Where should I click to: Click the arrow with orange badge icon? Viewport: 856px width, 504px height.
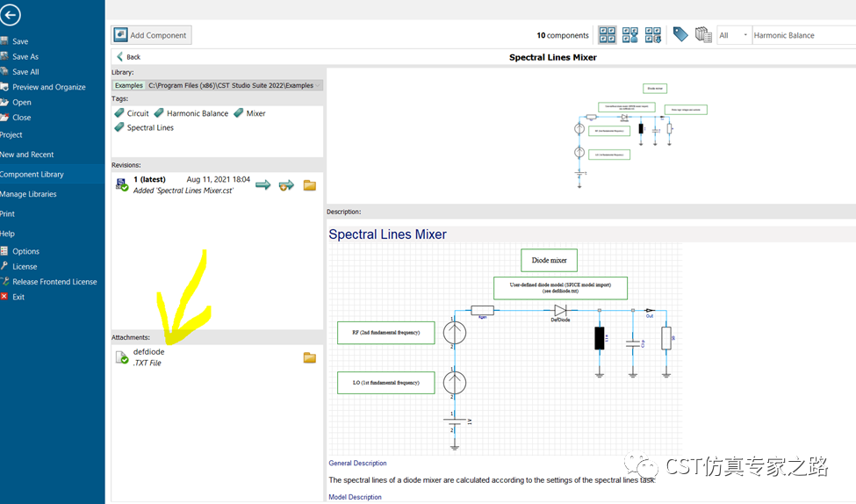(x=286, y=185)
